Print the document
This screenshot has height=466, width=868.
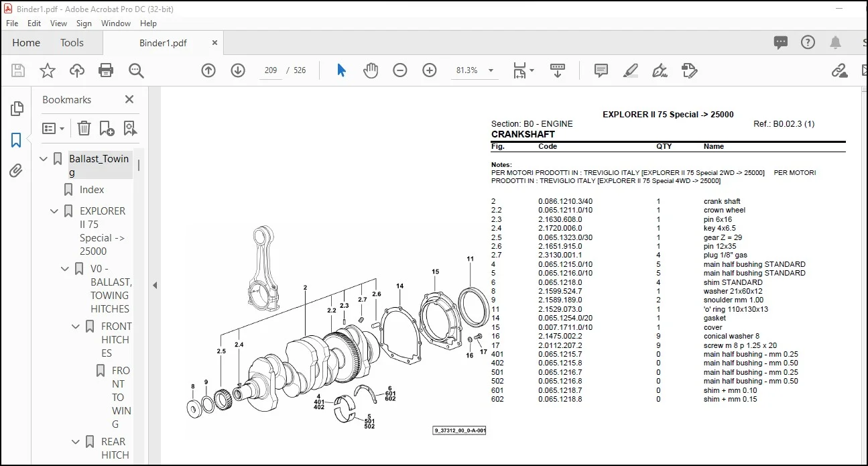106,70
